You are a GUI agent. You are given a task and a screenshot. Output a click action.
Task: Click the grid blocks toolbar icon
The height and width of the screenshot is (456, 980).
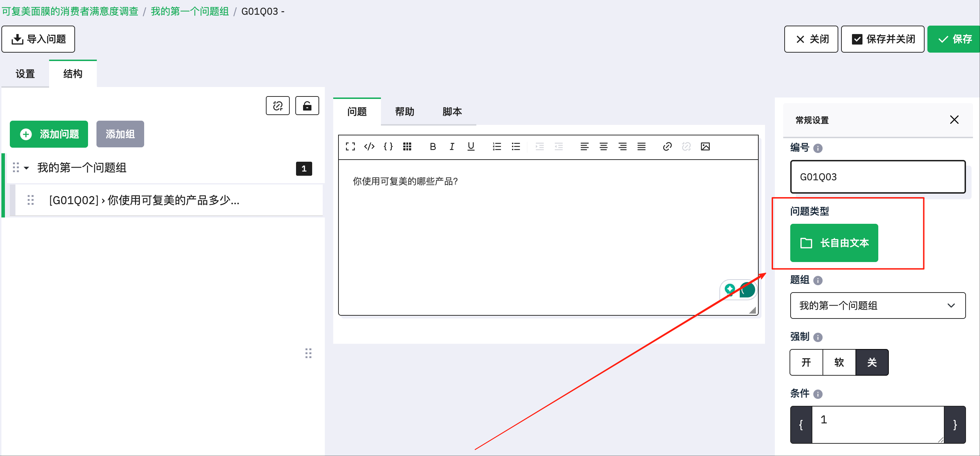(407, 146)
